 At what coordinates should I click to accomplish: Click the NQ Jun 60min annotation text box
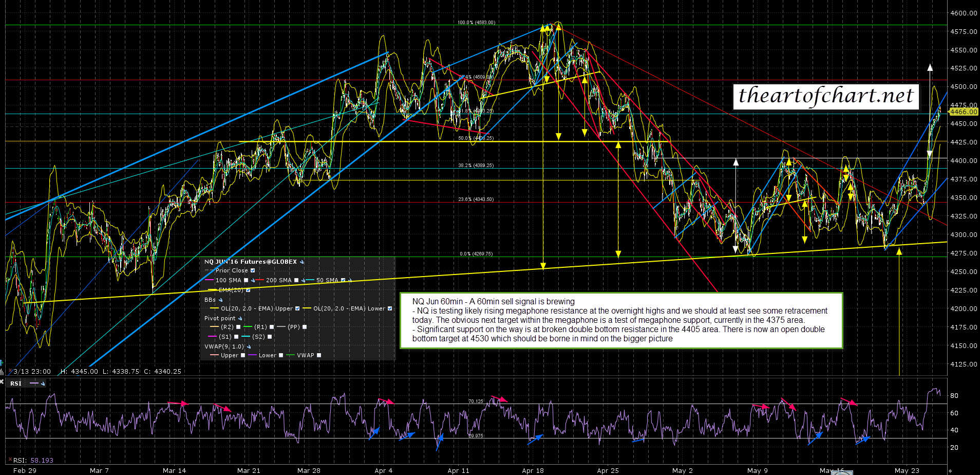pos(621,320)
